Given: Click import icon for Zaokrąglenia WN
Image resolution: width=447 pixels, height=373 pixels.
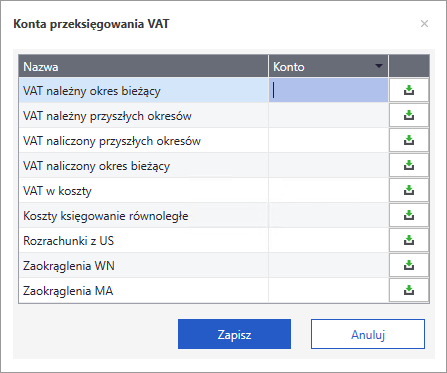Looking at the screenshot, I should click(x=409, y=265).
